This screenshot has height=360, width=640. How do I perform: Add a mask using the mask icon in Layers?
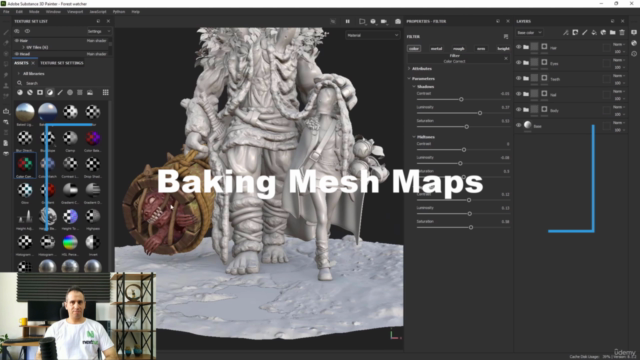575,33
